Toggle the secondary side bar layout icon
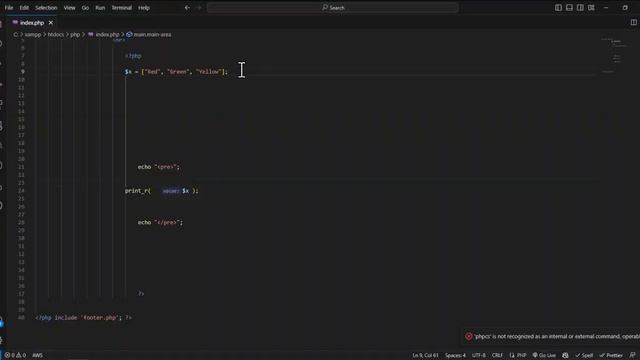Image resolution: width=640 pixels, height=360 pixels. (x=580, y=8)
